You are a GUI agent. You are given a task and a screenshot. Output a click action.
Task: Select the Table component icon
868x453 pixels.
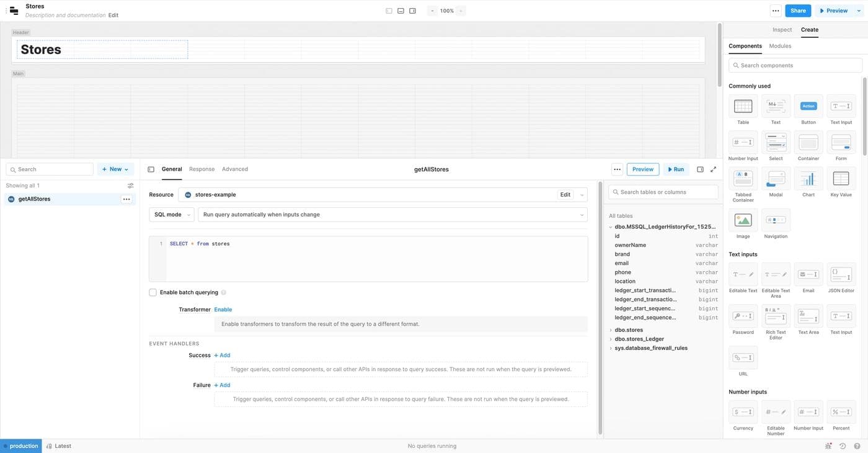click(x=743, y=107)
